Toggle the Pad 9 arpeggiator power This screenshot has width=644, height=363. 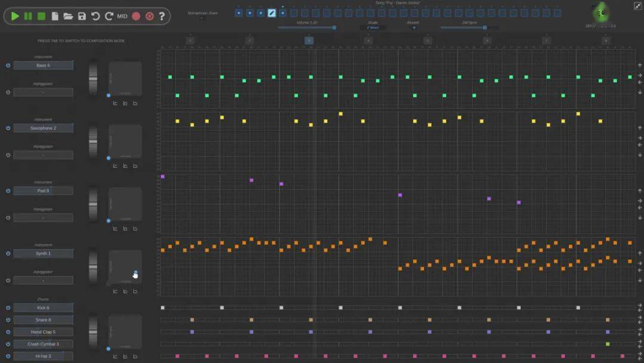[8, 218]
